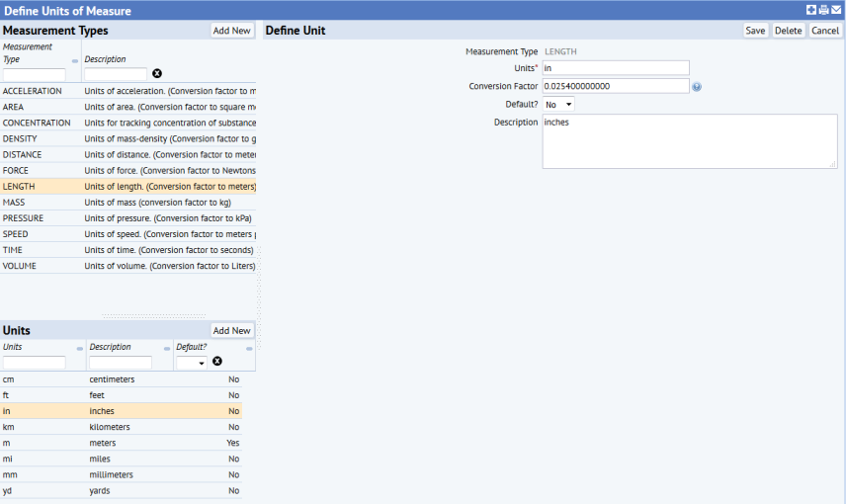Viewport: 846px width, 504px height.
Task: Click the 'kilometers' description cell
Action: [x=110, y=427]
